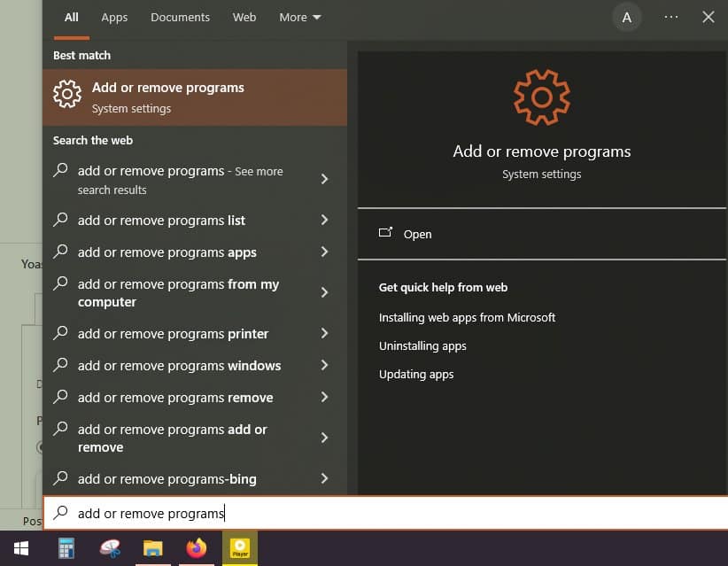This screenshot has height=566, width=728.
Task: Switch to the Documents tab
Action: coord(180,17)
